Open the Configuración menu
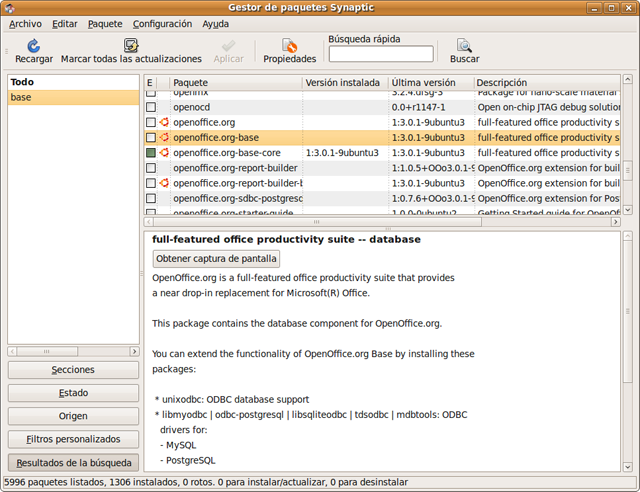This screenshot has height=492, width=640. (162, 23)
